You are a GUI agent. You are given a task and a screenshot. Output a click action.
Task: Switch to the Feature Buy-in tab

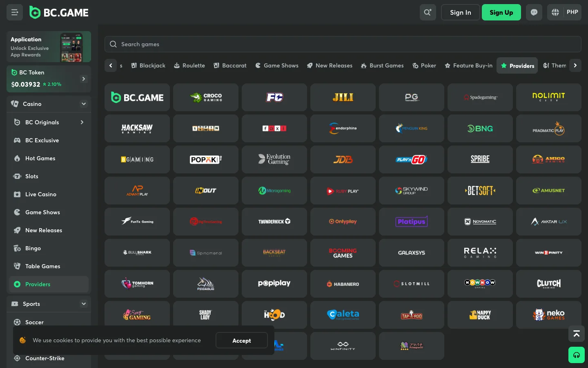pos(468,65)
